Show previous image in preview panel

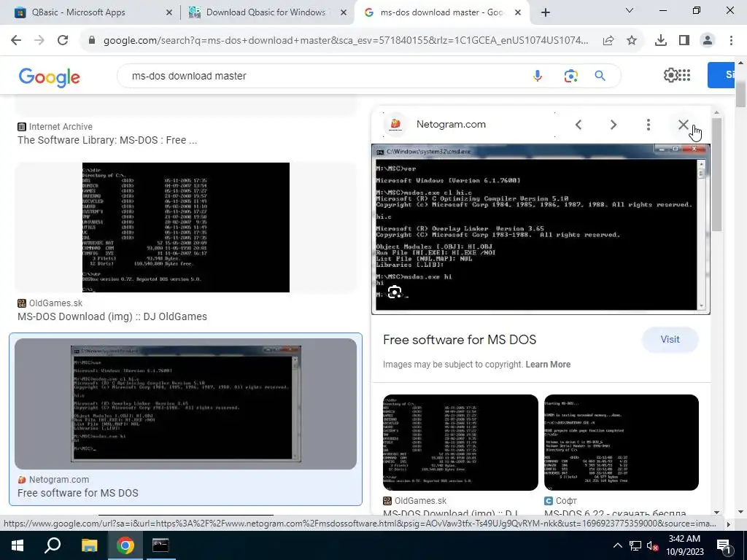578,125
